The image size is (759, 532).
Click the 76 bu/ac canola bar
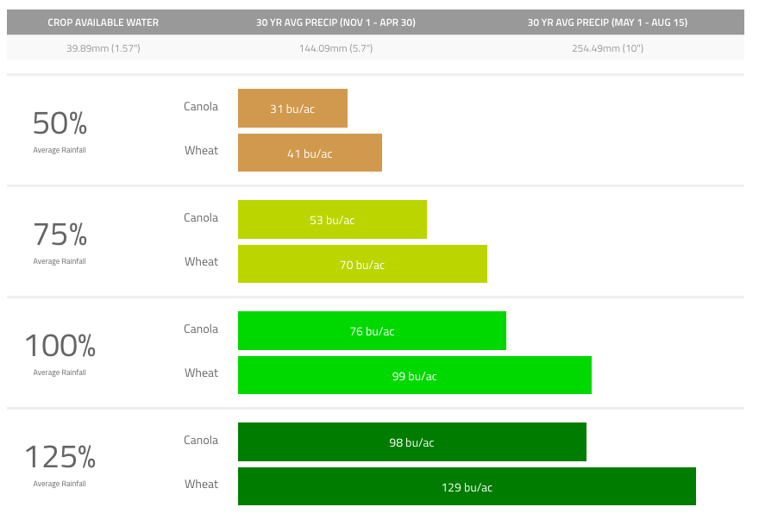tap(372, 331)
